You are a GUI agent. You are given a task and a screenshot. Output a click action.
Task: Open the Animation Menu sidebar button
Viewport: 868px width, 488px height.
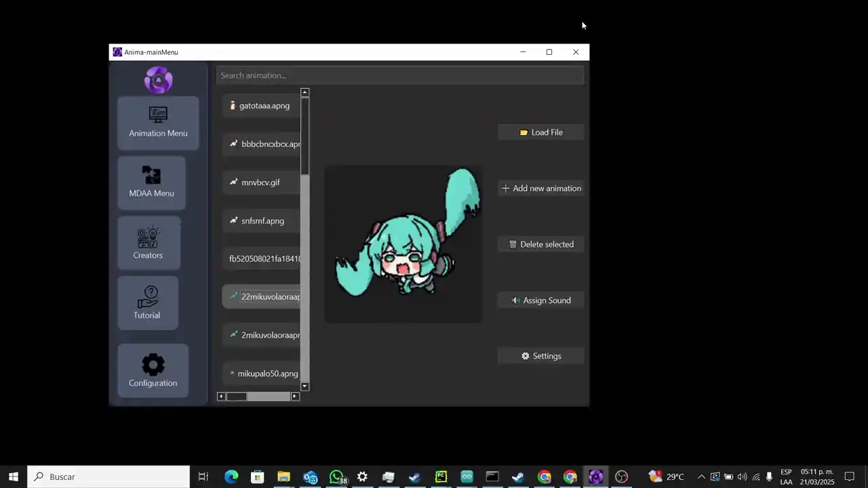[158, 123]
